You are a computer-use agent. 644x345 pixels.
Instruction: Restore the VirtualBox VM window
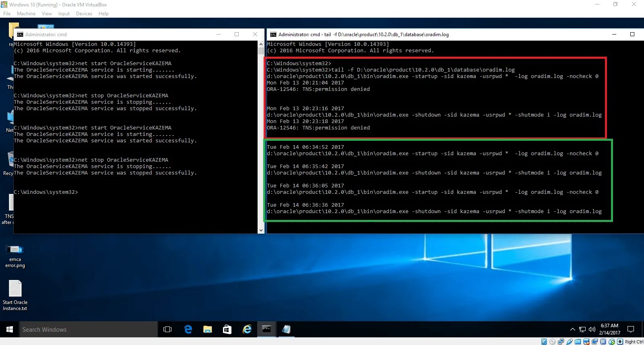(615, 4)
